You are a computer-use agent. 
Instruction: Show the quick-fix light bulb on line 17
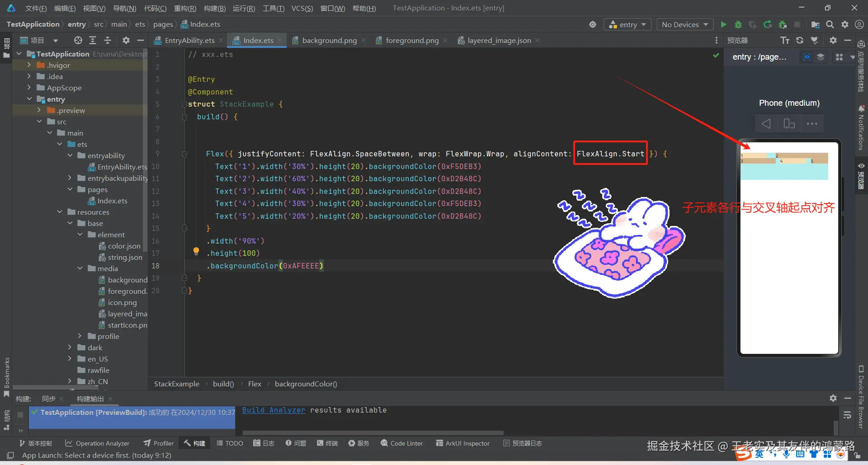click(x=196, y=251)
